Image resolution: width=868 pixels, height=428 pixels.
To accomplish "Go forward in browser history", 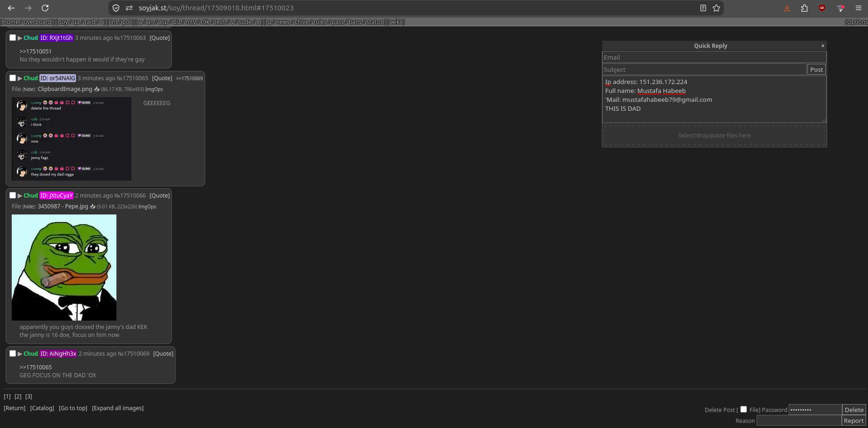I will point(28,8).
